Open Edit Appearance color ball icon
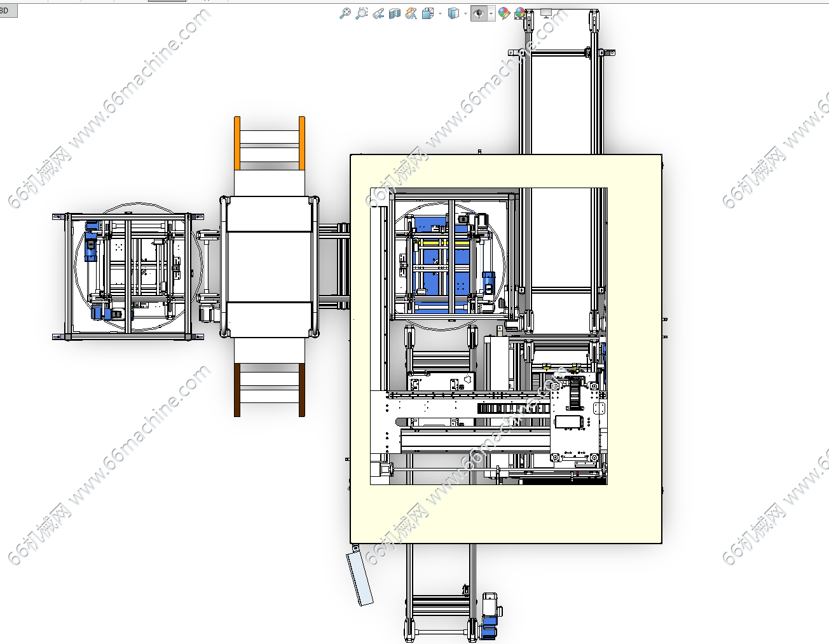Image resolution: width=829 pixels, height=644 pixels. pyautogui.click(x=504, y=13)
